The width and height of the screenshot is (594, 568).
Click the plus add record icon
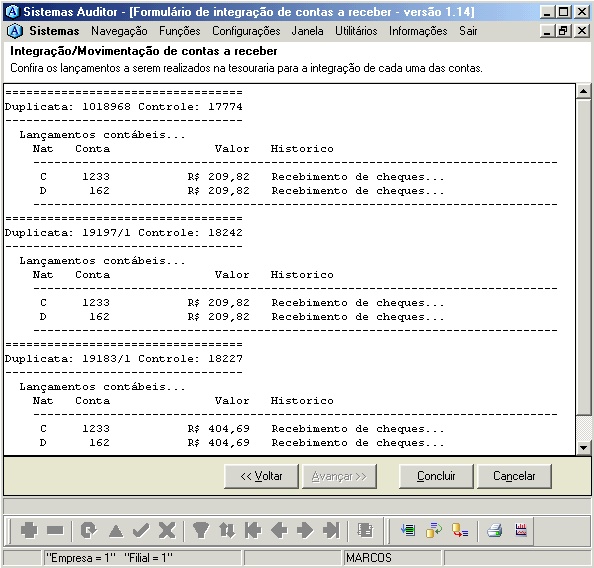tap(29, 530)
